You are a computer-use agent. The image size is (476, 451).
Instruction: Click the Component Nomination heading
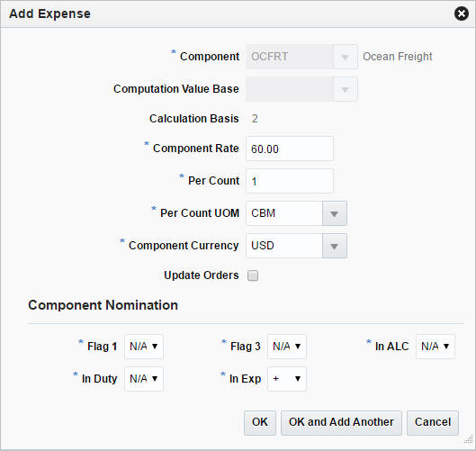[x=103, y=305]
